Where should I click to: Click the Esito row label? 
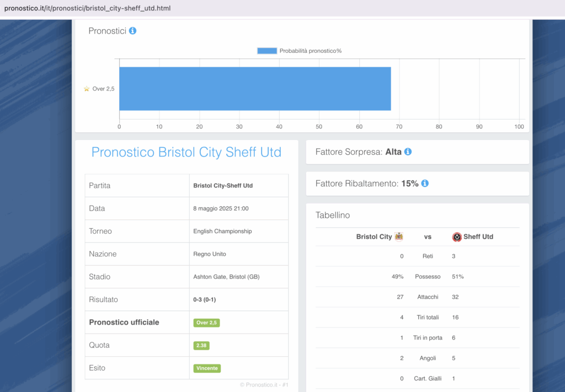tap(97, 368)
